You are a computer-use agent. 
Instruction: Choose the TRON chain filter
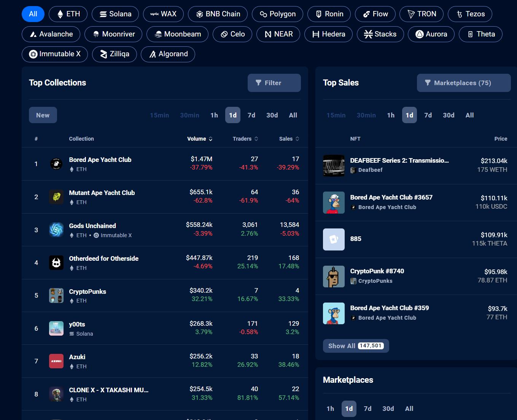422,14
